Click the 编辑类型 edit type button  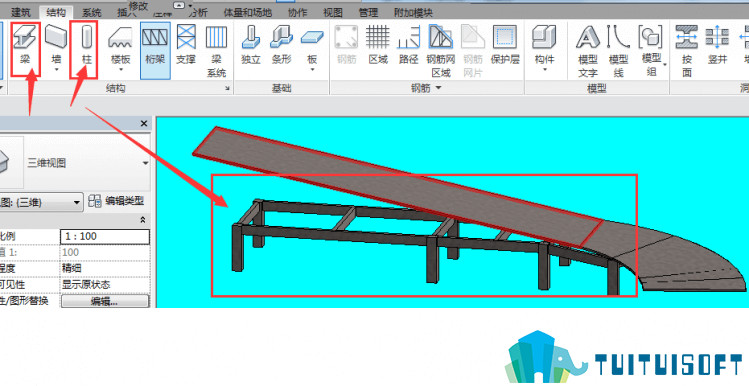[117, 202]
